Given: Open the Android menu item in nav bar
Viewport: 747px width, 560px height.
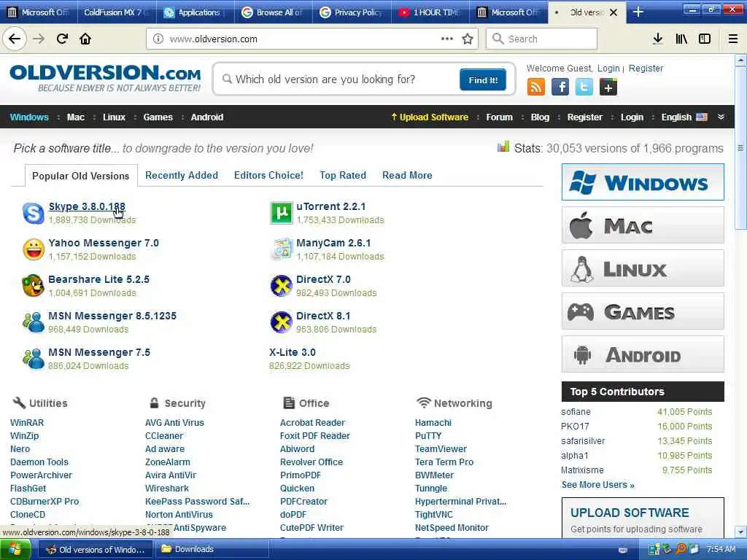Looking at the screenshot, I should tap(206, 117).
